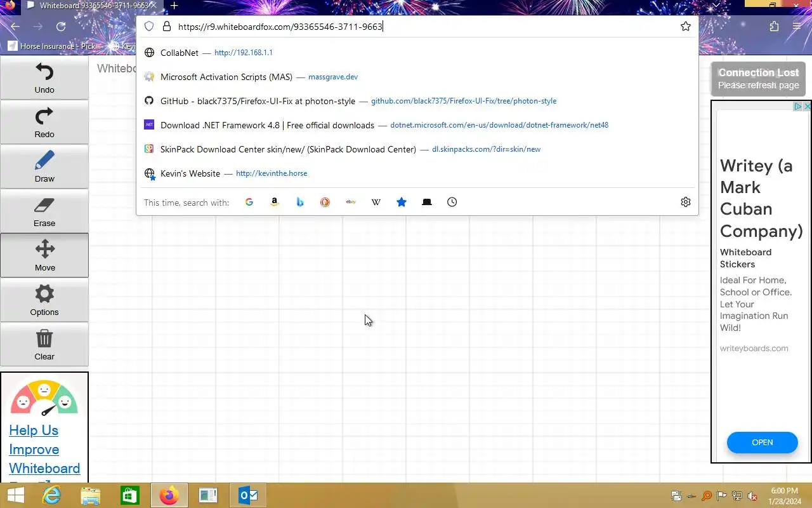
Task: Click muted volume tray icon
Action: click(x=752, y=496)
